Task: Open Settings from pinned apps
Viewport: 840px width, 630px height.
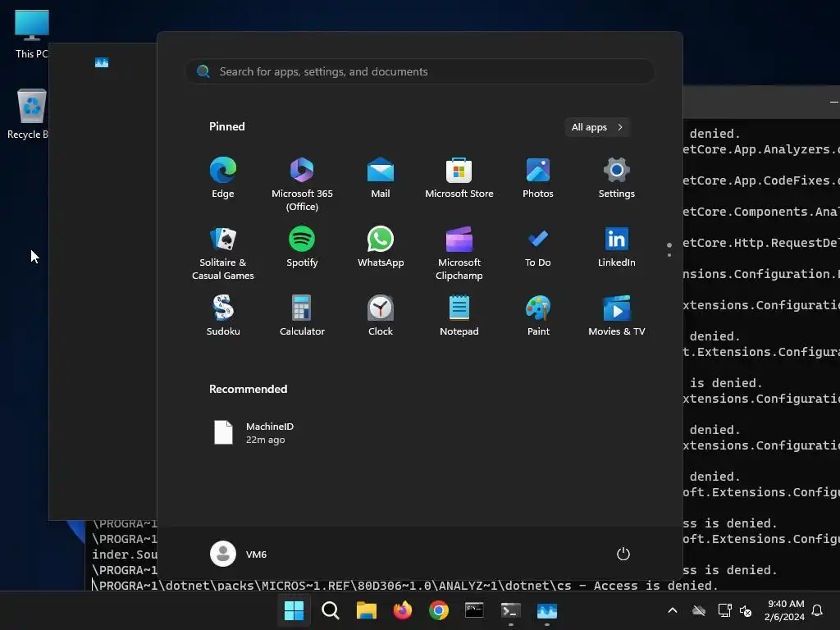Action: coord(617,178)
